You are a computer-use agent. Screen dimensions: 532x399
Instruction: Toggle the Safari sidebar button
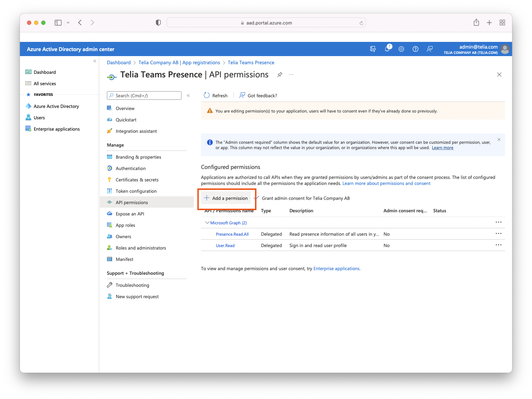pos(58,23)
